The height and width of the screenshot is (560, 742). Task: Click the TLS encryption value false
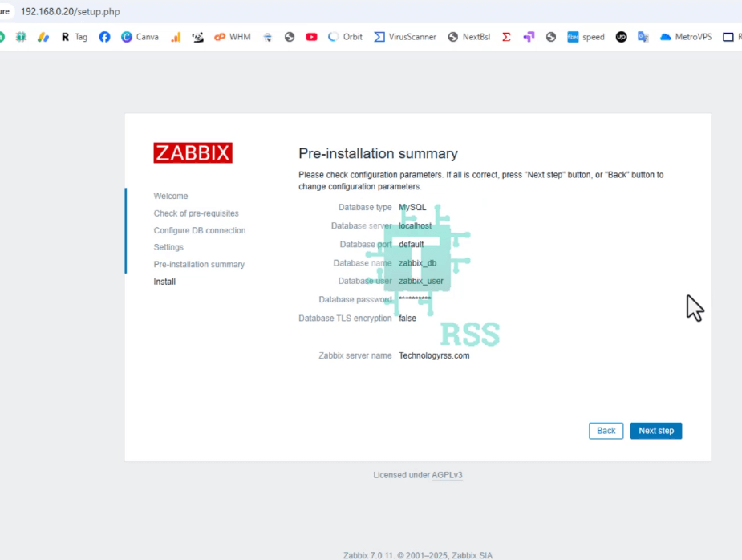407,318
